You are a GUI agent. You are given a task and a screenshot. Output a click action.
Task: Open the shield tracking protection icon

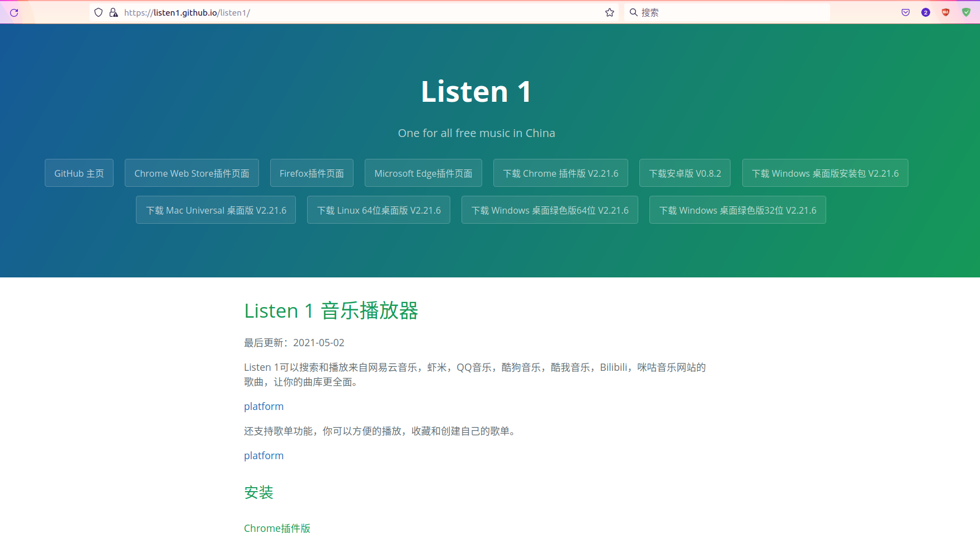click(98, 12)
